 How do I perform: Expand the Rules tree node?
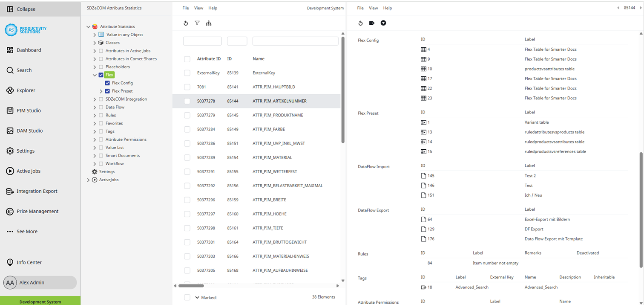[x=95, y=115]
